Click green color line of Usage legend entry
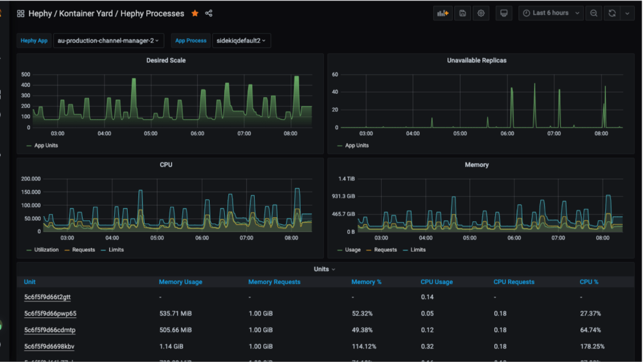Viewport: 644px width, 362px height. (x=340, y=250)
